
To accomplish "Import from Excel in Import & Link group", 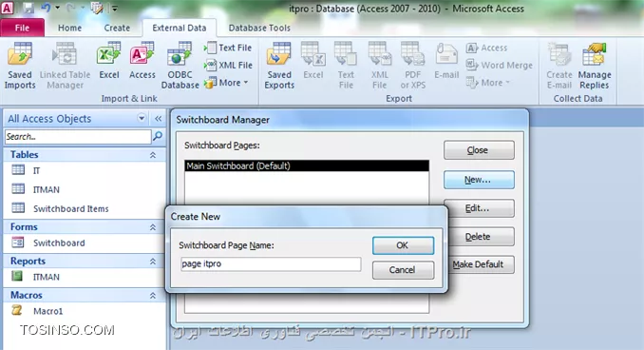I will pyautogui.click(x=109, y=61).
